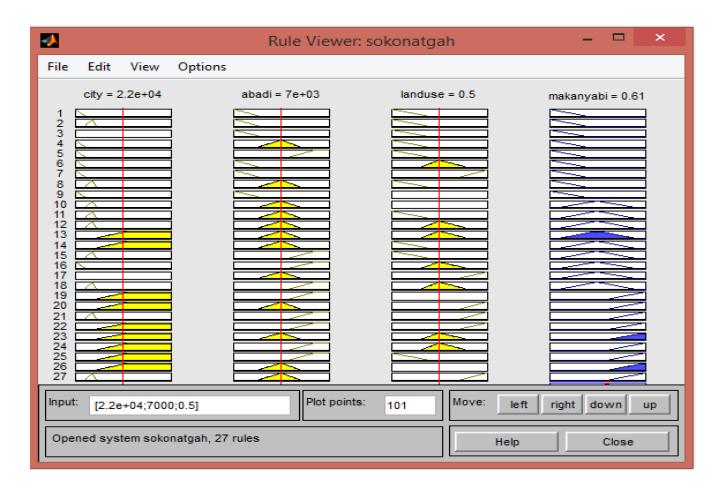This screenshot has height=490, width=720.
Task: Click the rule 23 makanyabi output plot
Action: tap(597, 336)
